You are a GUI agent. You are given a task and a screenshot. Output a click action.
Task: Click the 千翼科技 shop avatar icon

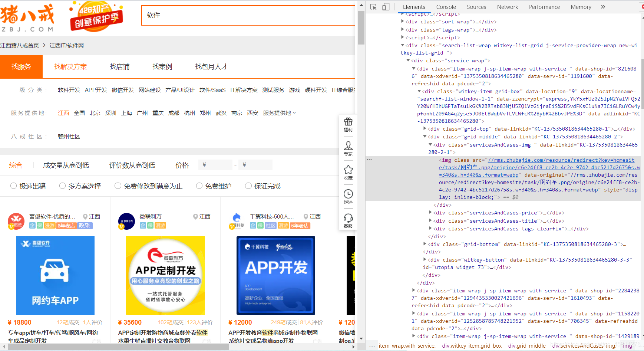[x=237, y=221]
